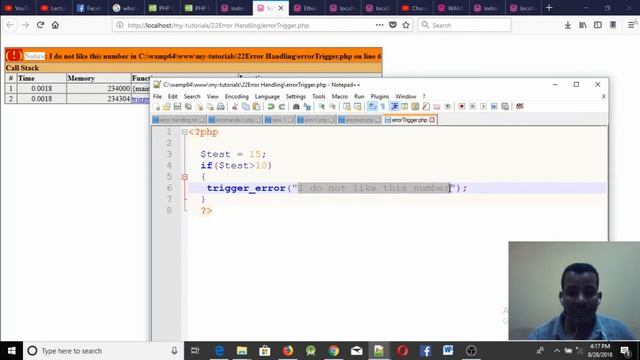The height and width of the screenshot is (360, 640).
Task: Click Save icon in Notepad++ toolbar
Action: [177, 107]
